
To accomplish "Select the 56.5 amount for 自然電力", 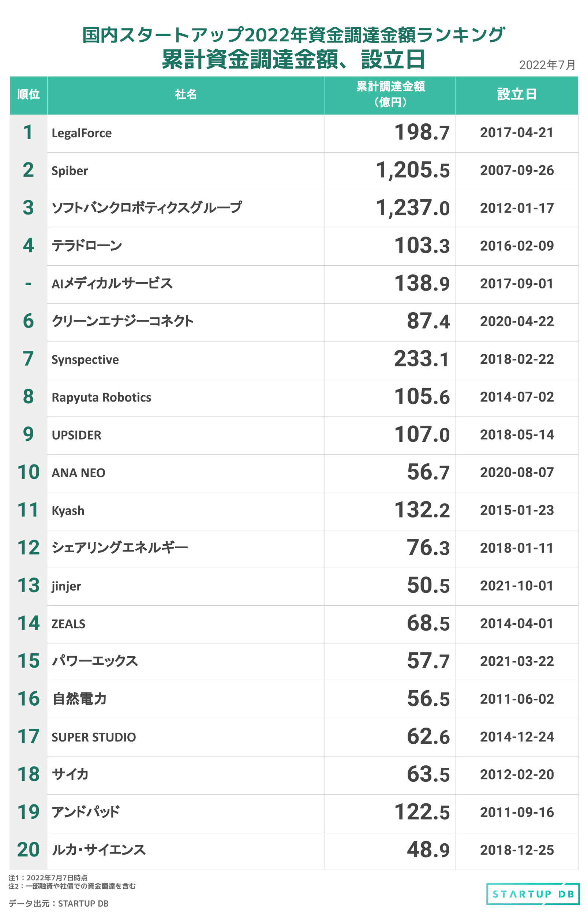I will (428, 699).
